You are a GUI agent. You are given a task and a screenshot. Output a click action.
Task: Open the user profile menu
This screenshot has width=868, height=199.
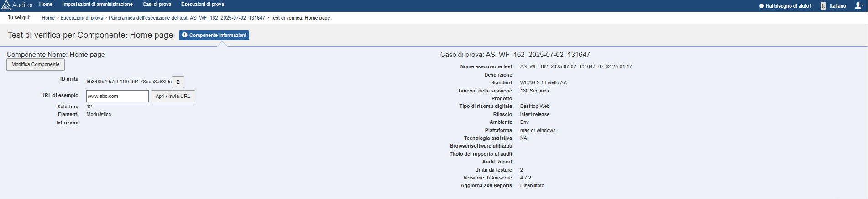coord(858,6)
